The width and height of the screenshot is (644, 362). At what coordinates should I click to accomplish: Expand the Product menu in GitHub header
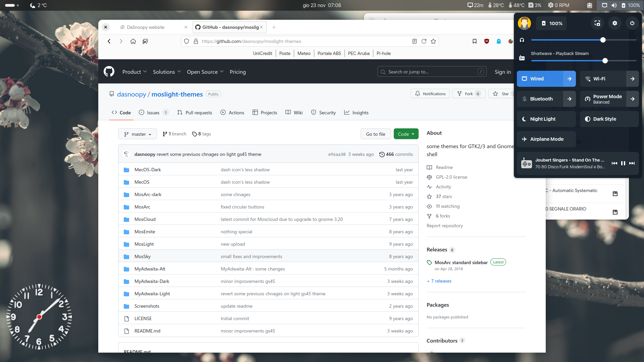pos(135,72)
